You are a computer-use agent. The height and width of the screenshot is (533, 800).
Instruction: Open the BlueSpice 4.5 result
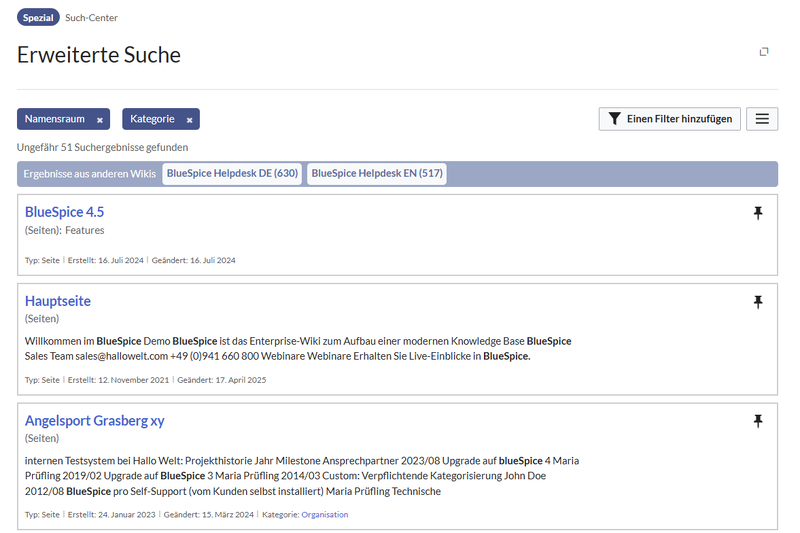[65, 212]
